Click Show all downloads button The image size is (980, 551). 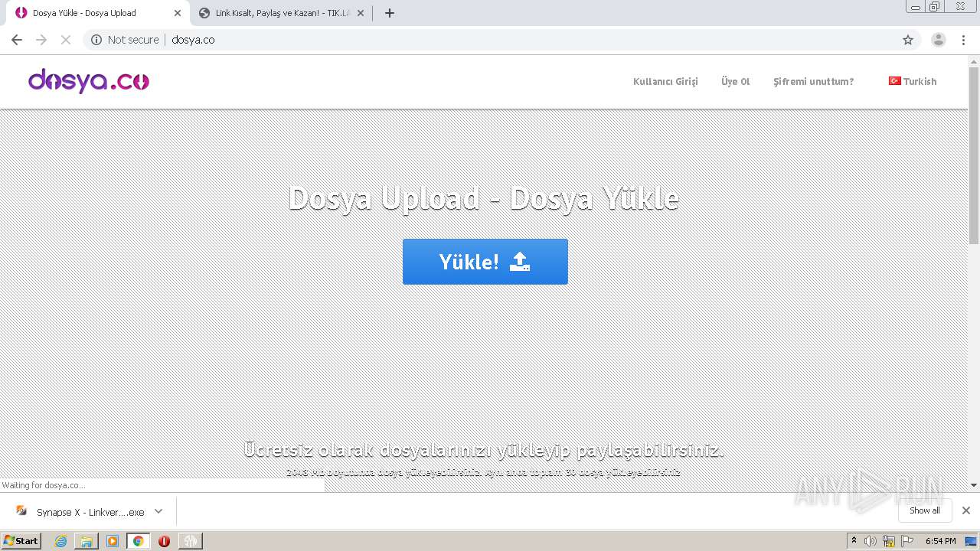924,510
